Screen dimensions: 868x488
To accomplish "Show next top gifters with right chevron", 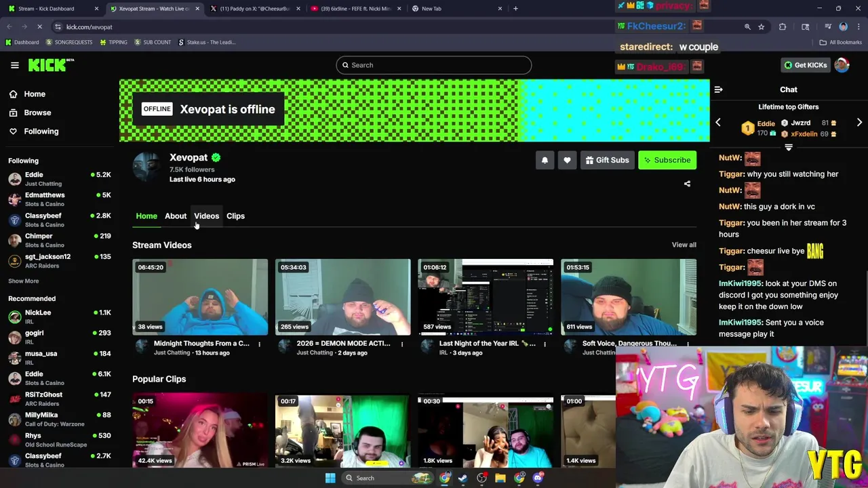I will point(859,123).
